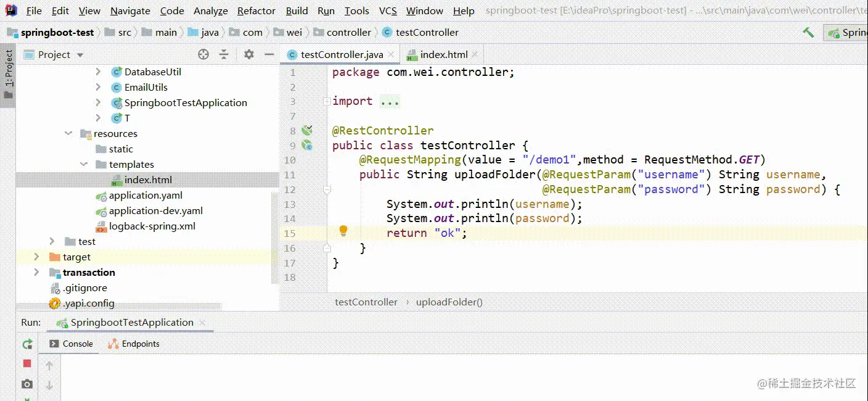Switch to the Console tab
Viewport: 868px width, 401px height.
pyautogui.click(x=71, y=344)
